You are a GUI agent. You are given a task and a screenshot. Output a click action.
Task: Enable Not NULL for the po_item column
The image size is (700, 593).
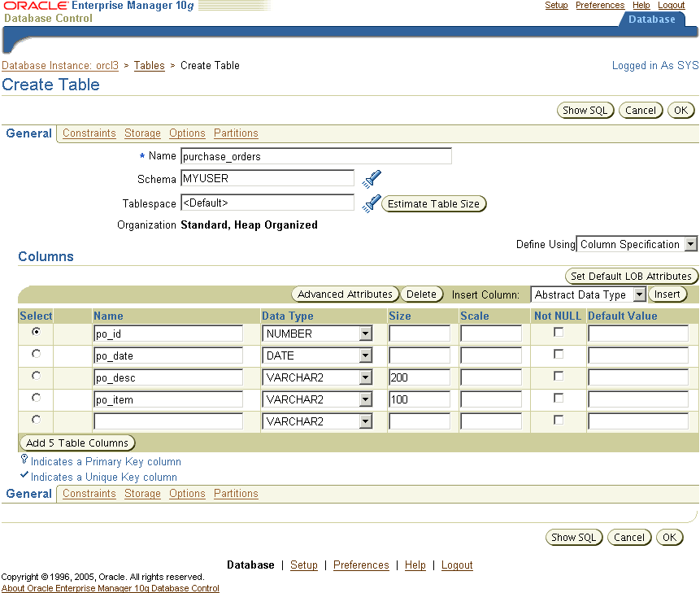558,398
